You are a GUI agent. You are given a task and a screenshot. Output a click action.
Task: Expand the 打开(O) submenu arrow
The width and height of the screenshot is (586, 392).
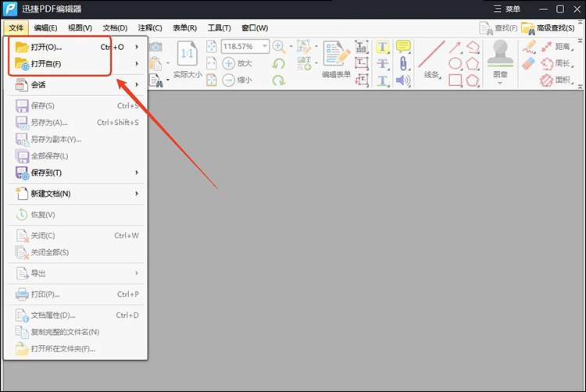(137, 47)
